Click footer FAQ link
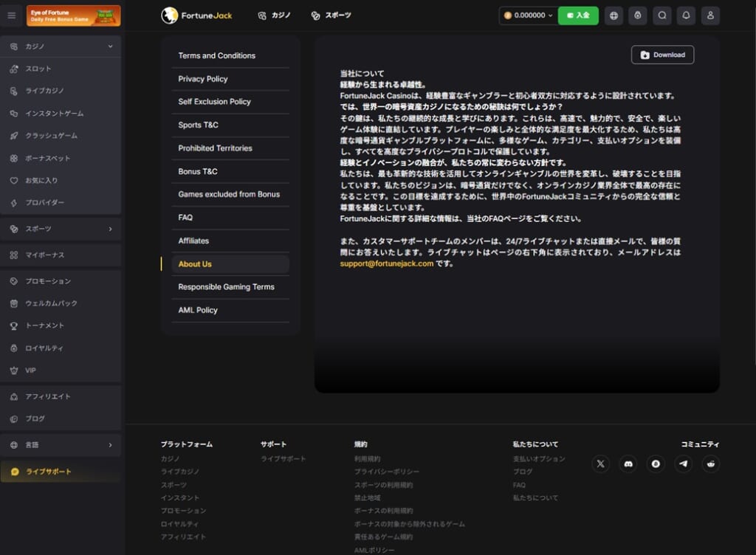The image size is (756, 555). 519,485
